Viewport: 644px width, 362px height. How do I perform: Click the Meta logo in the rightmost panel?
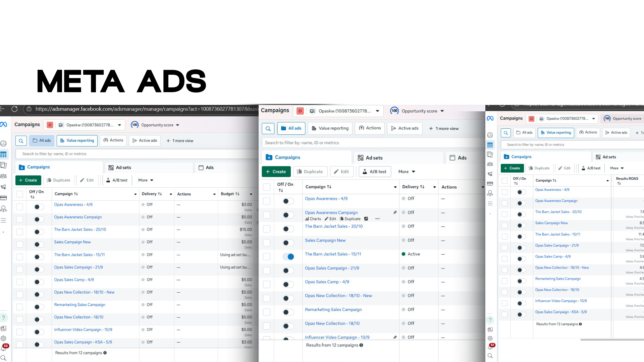(x=490, y=118)
